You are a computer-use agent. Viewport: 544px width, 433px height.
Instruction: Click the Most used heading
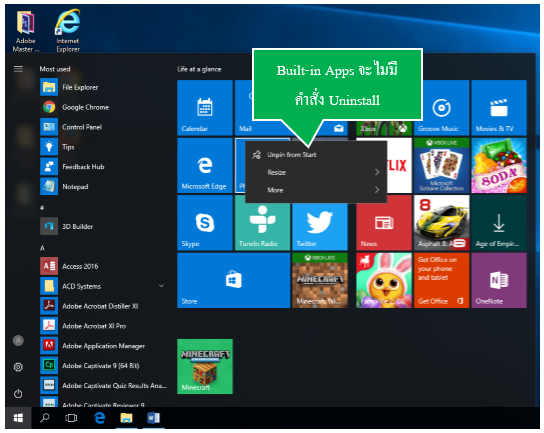click(55, 69)
